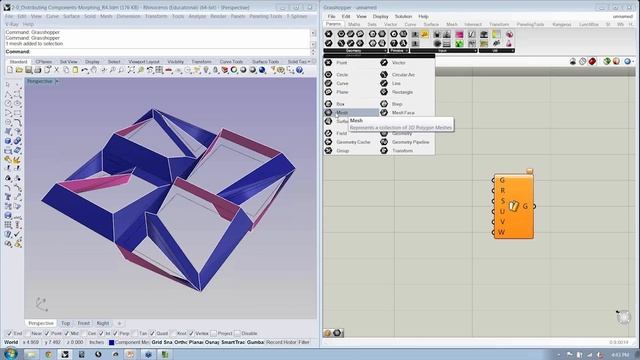Click the Paste clipboard icon in Rhino toolbar
This screenshot has width=640, height=360.
[76, 70]
